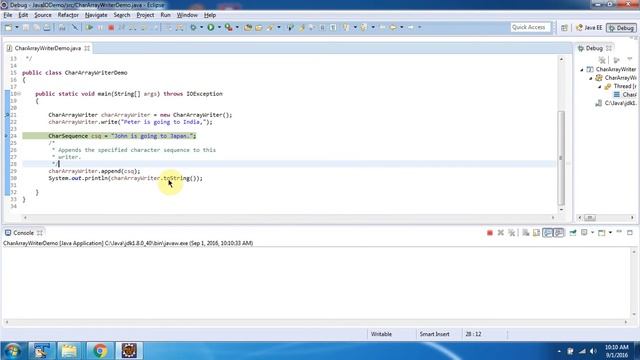Click the Print toolbar icon
Screen dimensions: 640x360
pyautogui.click(x=47, y=27)
